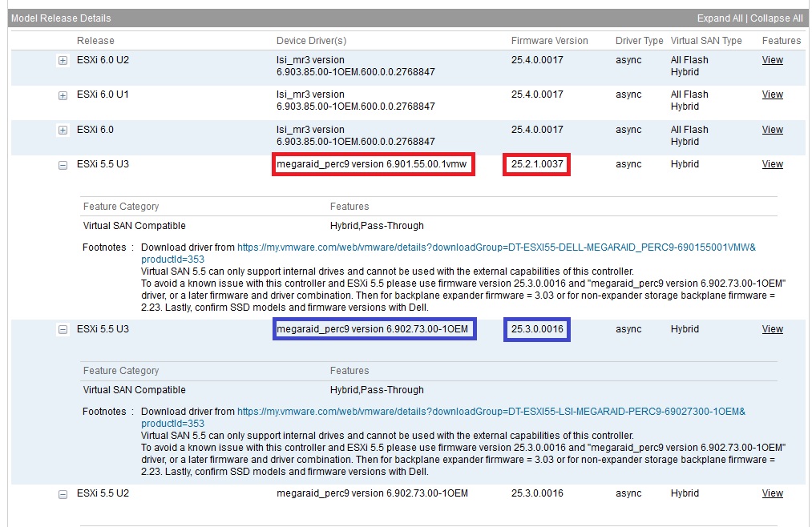Image resolution: width=812 pixels, height=527 pixels.
Task: Collapse the ESXi 5.5 U2 release row
Action: tap(63, 494)
